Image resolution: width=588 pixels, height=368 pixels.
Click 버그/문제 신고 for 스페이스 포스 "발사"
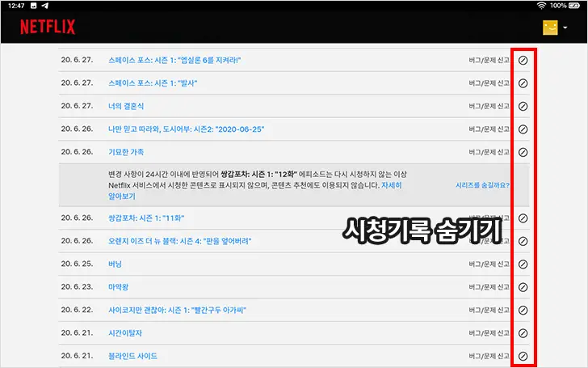(x=489, y=83)
